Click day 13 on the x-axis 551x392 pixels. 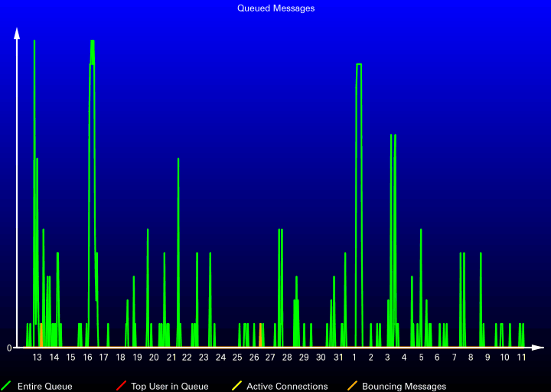[x=37, y=358]
